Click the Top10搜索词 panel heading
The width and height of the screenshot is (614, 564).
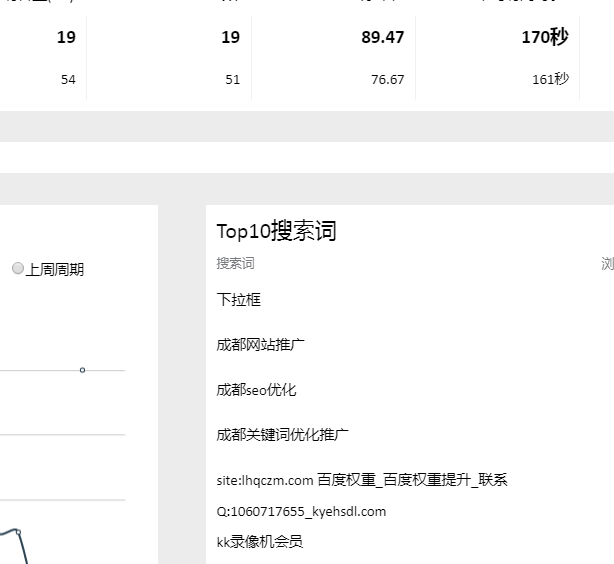276,231
